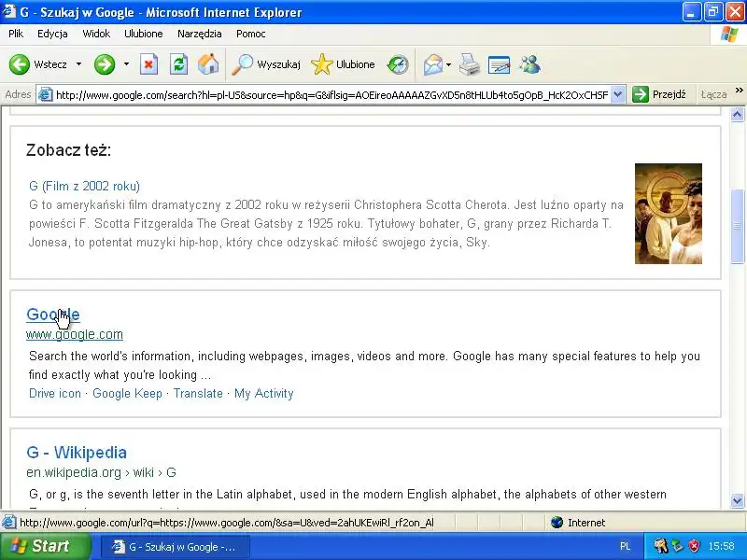This screenshot has height=560, width=747.
Task: Open the Ulubione favorites star button
Action: pos(343,64)
